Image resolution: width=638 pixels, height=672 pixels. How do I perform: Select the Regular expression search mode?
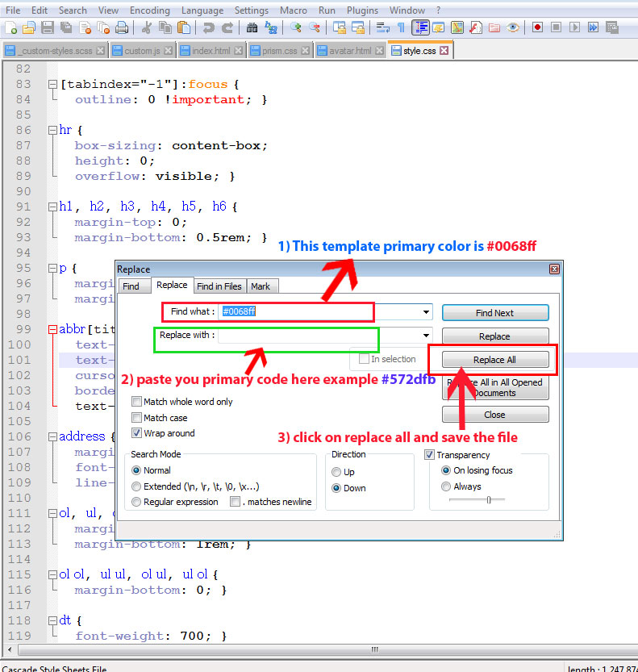click(136, 502)
